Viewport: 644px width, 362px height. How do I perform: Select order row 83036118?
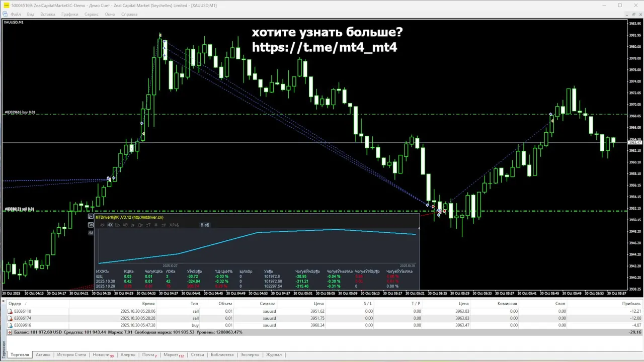pyautogui.click(x=325, y=311)
